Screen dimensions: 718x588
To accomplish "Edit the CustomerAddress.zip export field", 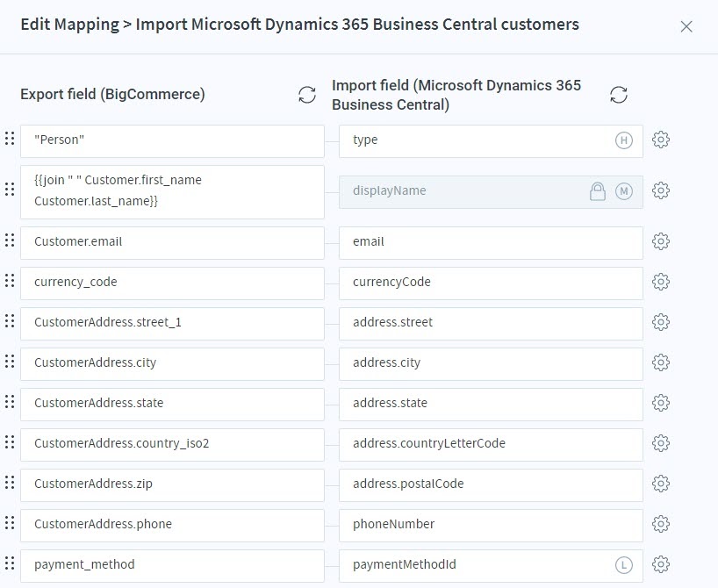I will (x=172, y=484).
